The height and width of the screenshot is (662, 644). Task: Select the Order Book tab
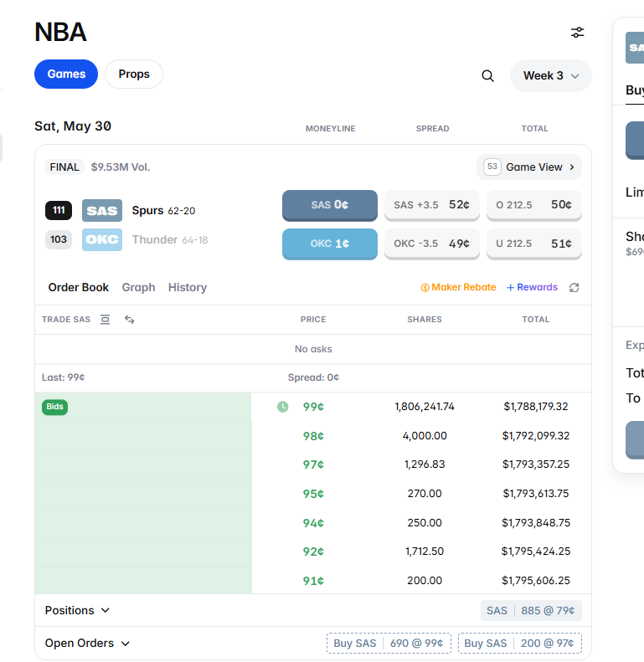pyautogui.click(x=78, y=288)
